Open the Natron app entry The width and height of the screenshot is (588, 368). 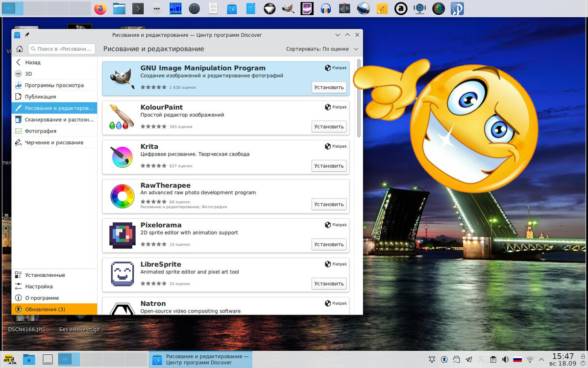click(x=225, y=306)
